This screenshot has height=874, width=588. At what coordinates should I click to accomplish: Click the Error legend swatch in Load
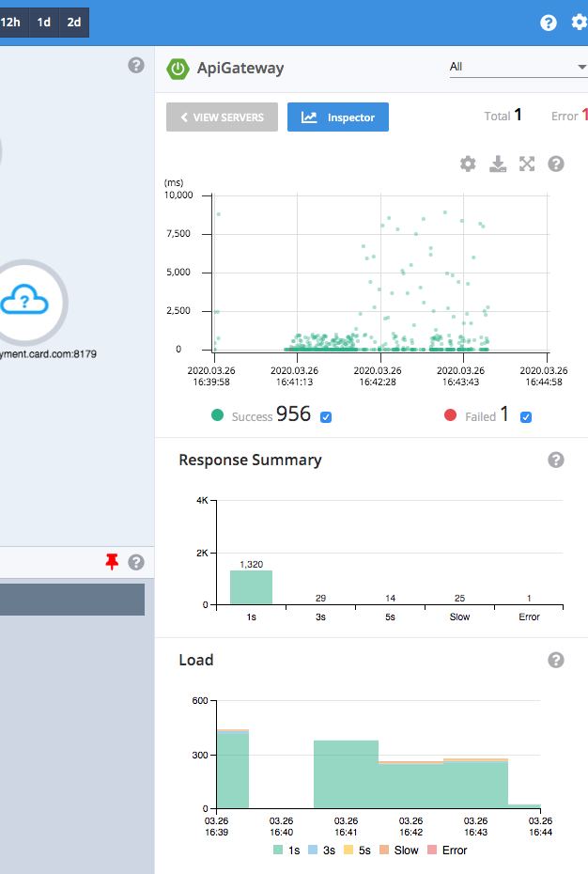[432, 850]
